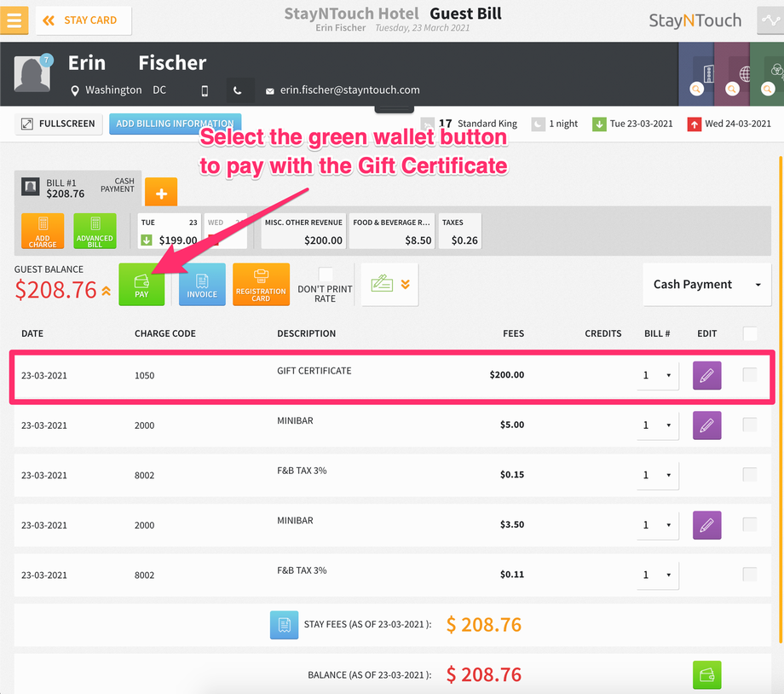Click the green wallet Pay button
The height and width of the screenshot is (694, 784).
click(x=141, y=284)
